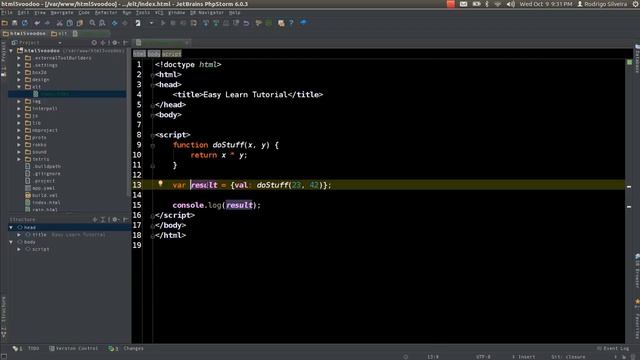Viewport: 640px width, 360px height.
Task: Toggle Insert mode in status bar
Action: 524,357
